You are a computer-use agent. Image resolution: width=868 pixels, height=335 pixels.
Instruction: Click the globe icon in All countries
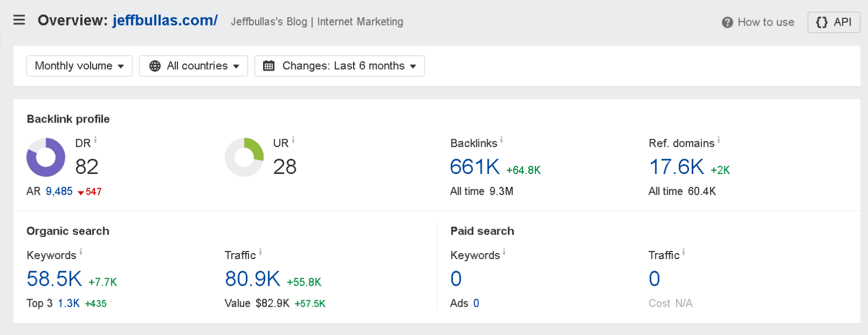[x=155, y=66]
